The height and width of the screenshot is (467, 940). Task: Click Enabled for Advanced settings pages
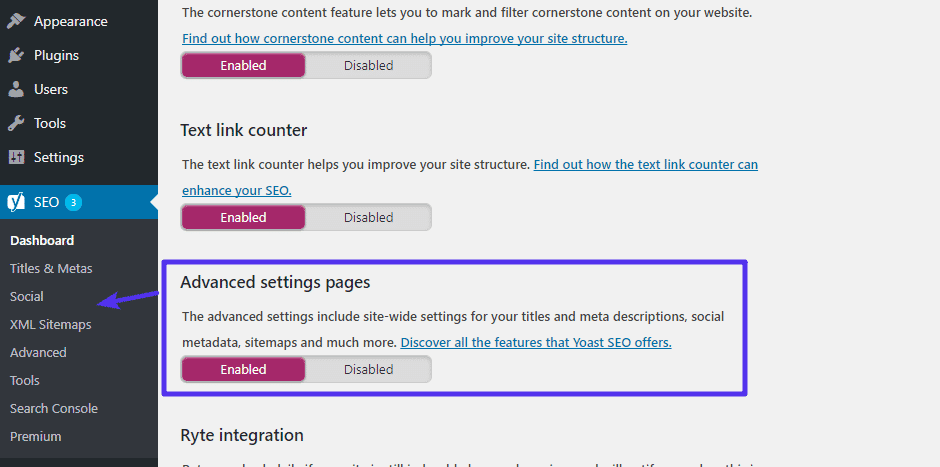point(243,370)
